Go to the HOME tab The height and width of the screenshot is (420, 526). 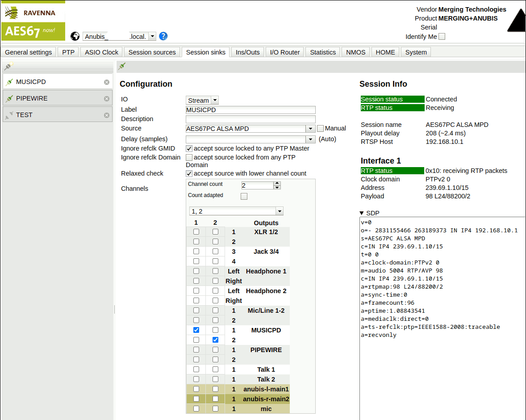pos(385,52)
